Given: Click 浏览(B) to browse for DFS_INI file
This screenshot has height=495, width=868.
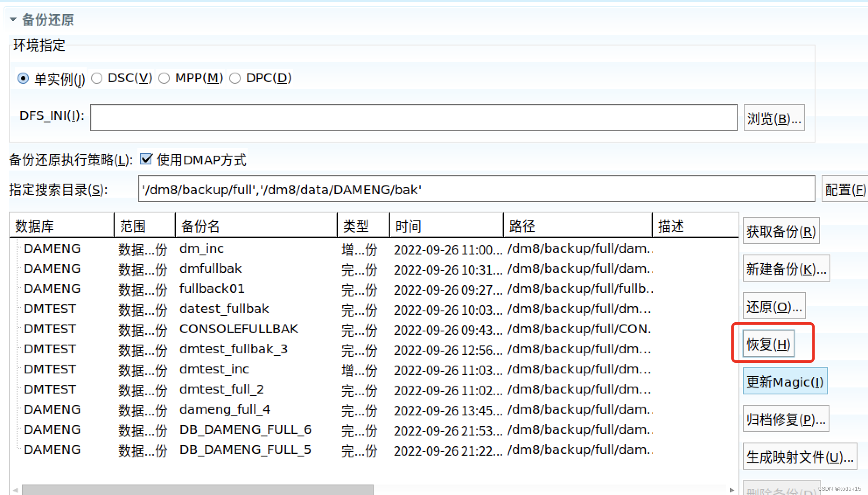Looking at the screenshot, I should [x=773, y=118].
